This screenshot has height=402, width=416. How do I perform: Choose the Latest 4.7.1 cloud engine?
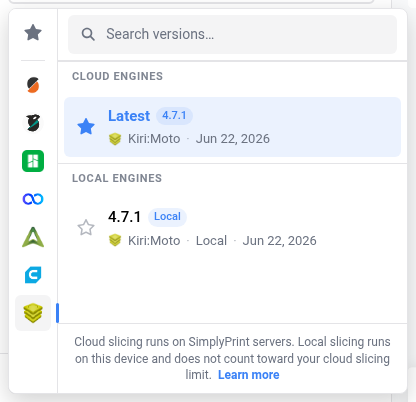pyautogui.click(x=232, y=127)
